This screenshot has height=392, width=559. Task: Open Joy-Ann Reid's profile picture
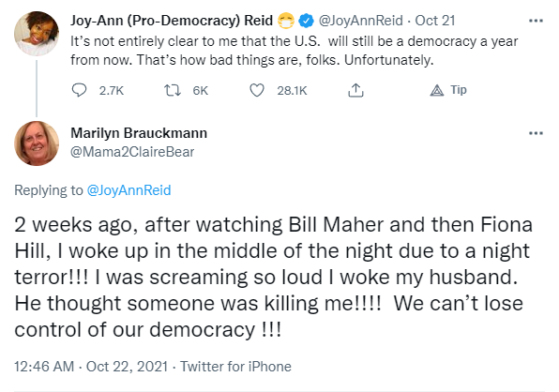point(37,34)
